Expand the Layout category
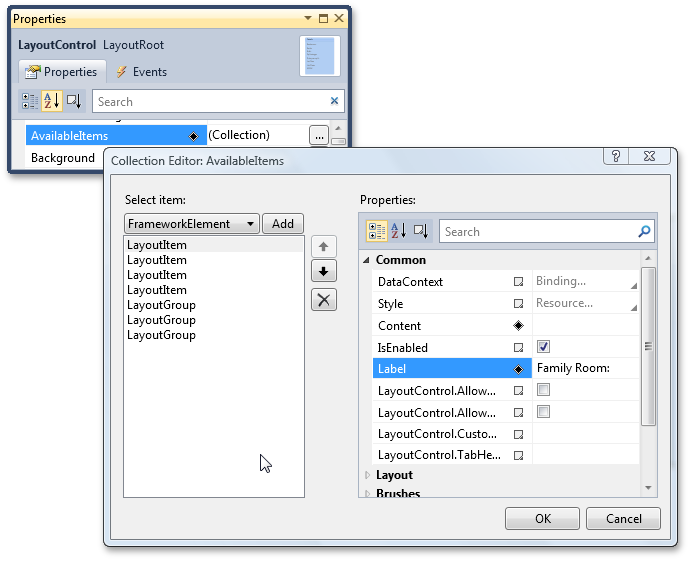This screenshot has width=691, height=562. click(x=367, y=475)
